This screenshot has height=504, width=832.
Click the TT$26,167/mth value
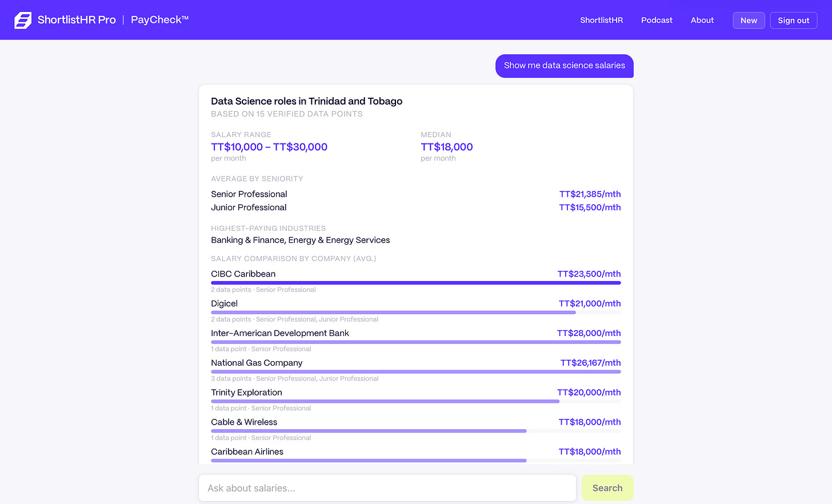590,363
